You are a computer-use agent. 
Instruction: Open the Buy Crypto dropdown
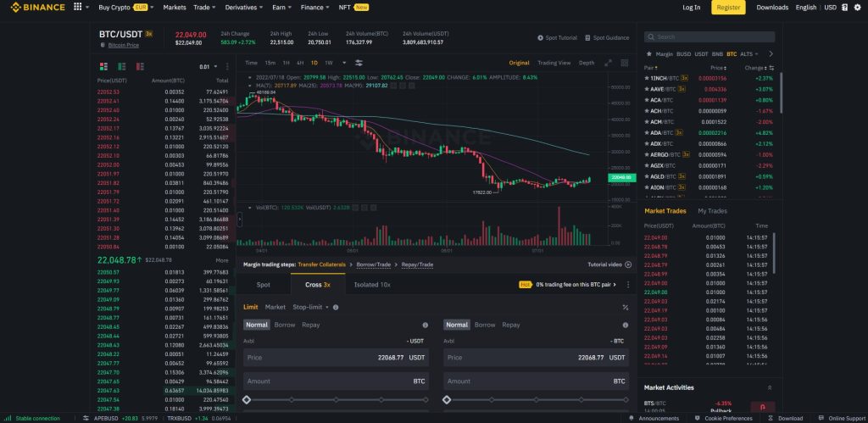(126, 7)
